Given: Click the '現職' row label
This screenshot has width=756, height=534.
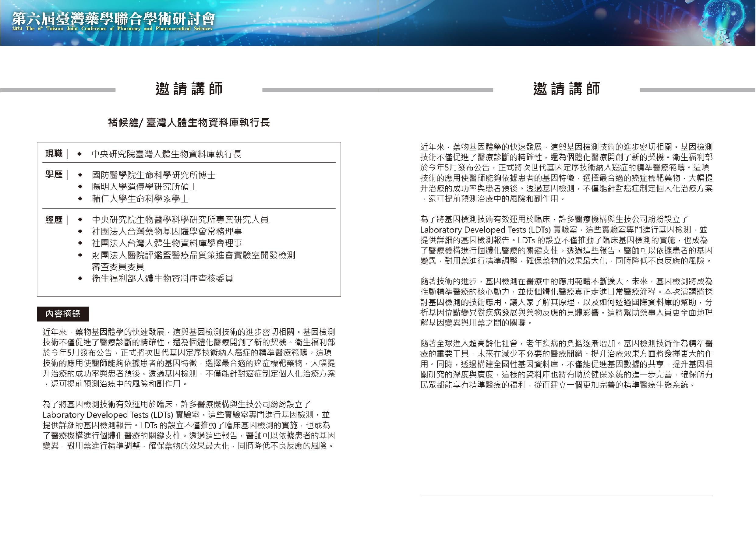Looking at the screenshot, I should 54,154.
